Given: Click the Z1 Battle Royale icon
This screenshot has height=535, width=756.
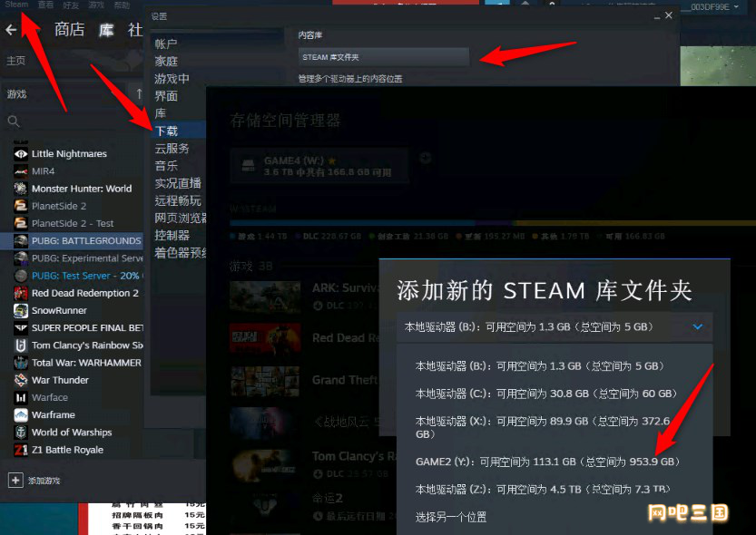Looking at the screenshot, I should click(21, 450).
